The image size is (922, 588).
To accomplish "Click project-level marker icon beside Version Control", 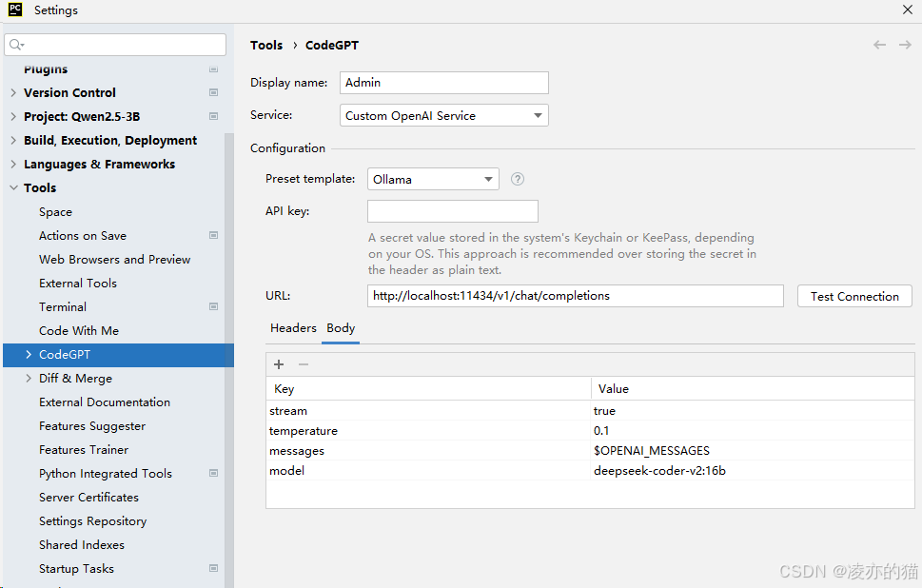I will (213, 92).
